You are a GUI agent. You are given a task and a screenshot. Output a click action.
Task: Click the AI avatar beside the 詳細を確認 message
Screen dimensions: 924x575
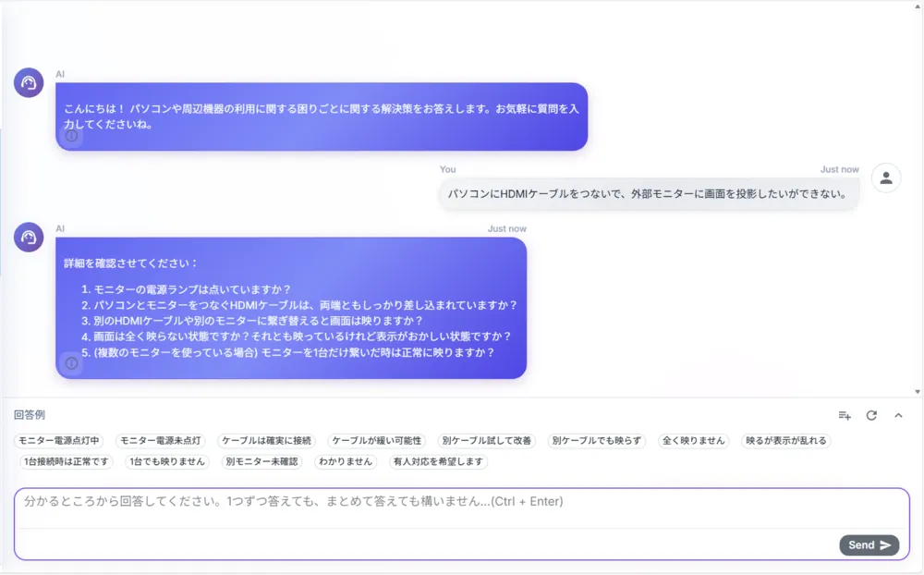29,237
